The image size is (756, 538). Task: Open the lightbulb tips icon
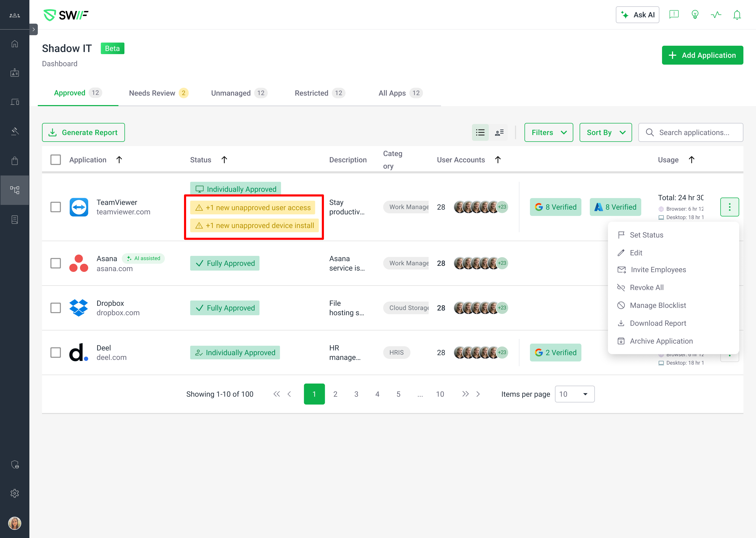coord(695,15)
